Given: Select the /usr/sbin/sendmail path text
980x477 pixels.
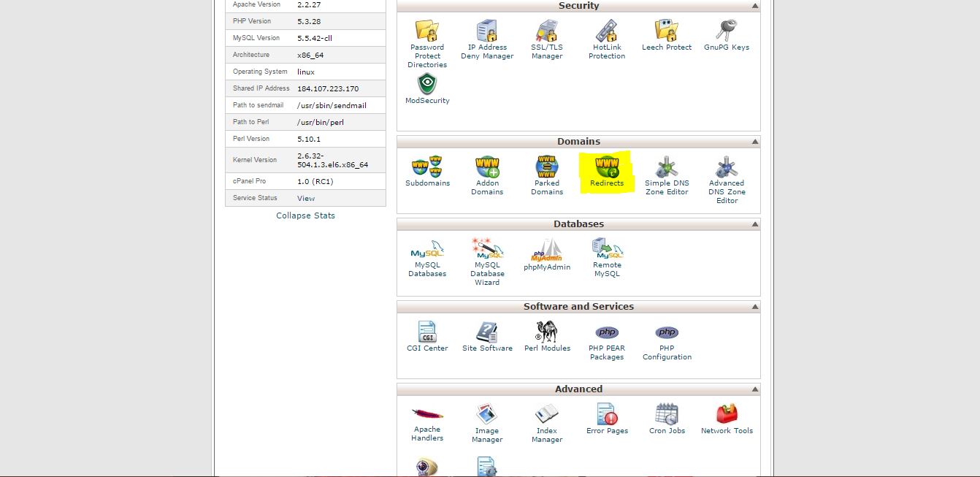Looking at the screenshot, I should click(332, 106).
